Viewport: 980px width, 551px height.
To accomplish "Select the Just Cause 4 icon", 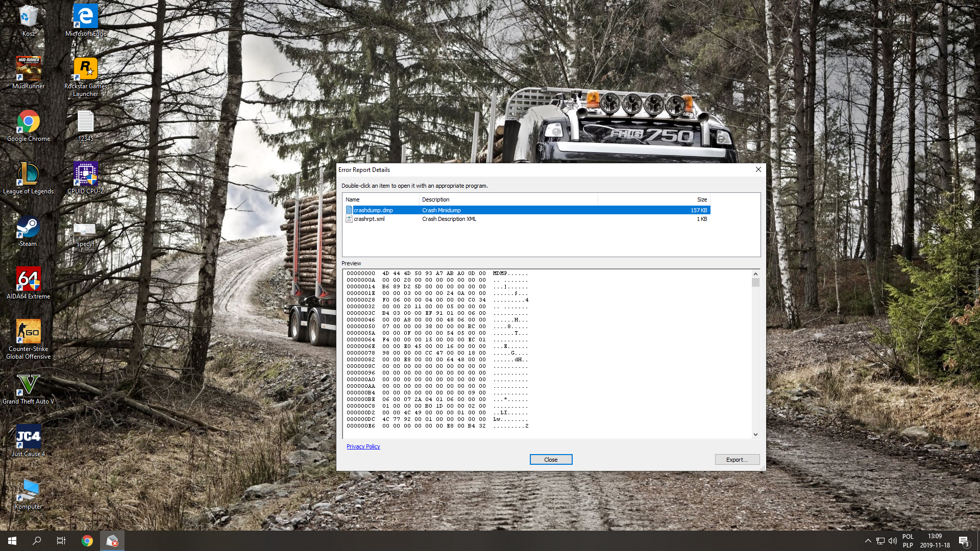I will (28, 437).
